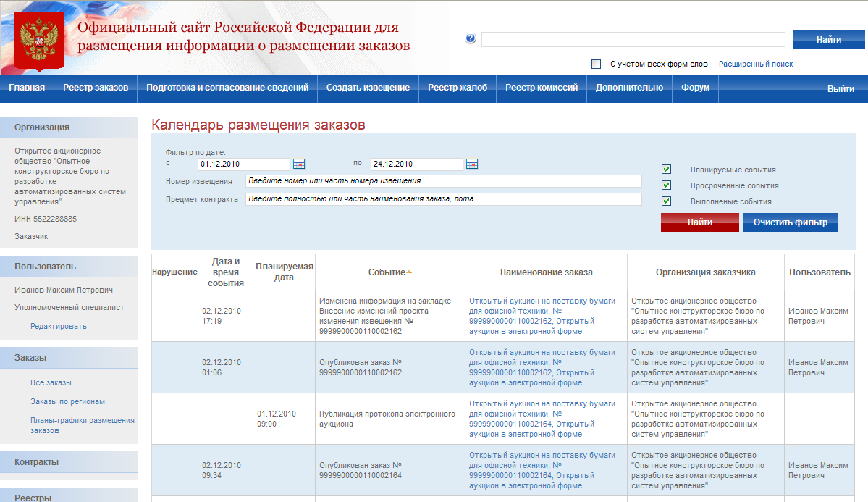Viewport: 868px width, 502px height.
Task: Click the Russian coat of arms logo
Action: (x=39, y=41)
